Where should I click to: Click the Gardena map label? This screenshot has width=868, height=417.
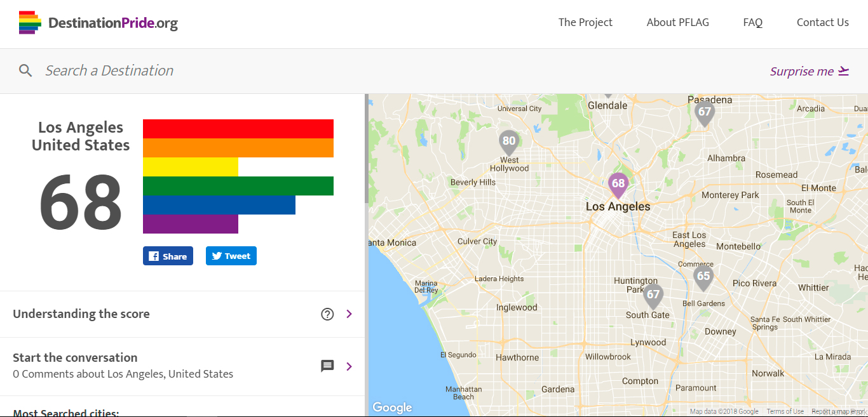pos(558,389)
